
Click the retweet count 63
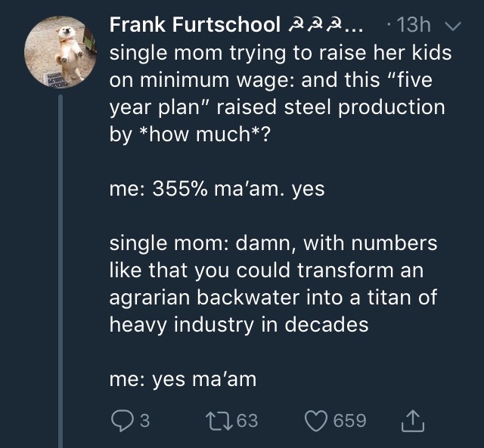tap(246, 421)
